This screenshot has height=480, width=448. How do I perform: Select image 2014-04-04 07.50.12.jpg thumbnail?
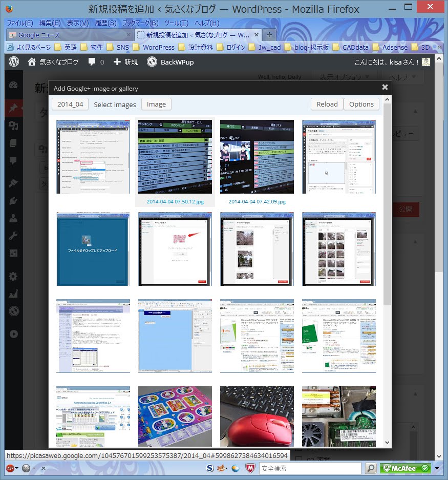[175, 157]
